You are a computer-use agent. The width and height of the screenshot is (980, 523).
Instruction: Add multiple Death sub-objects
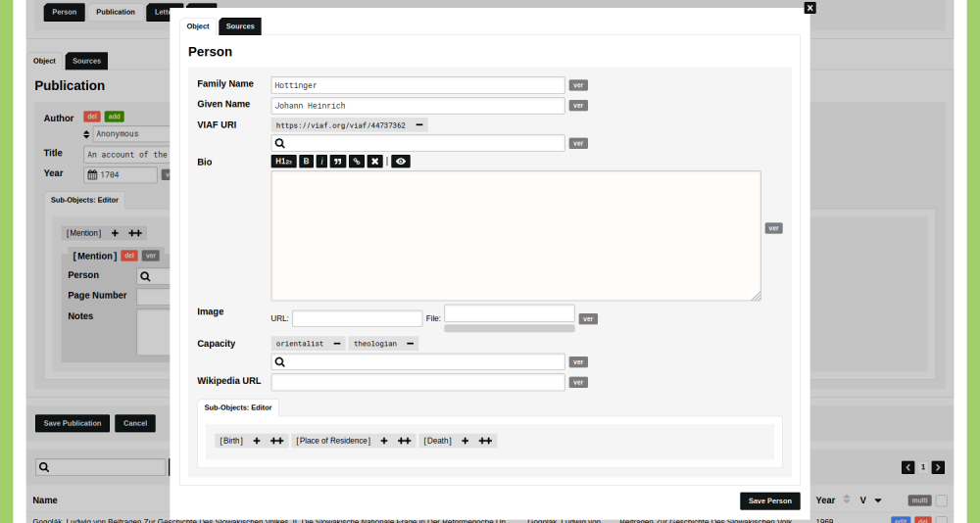[485, 441]
